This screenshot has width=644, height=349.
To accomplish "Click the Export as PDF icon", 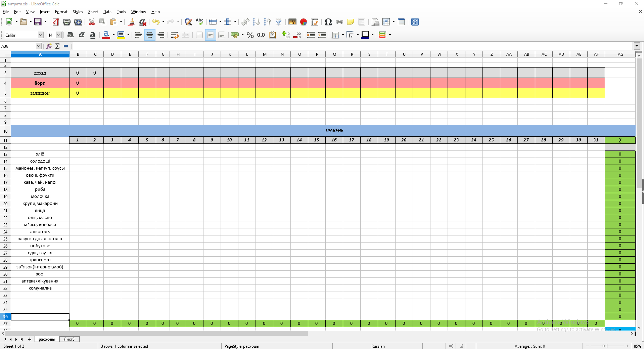I will click(56, 22).
